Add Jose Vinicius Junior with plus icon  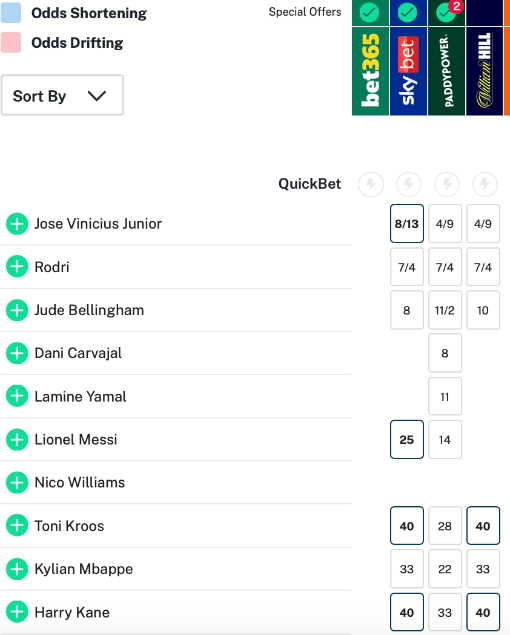17,224
